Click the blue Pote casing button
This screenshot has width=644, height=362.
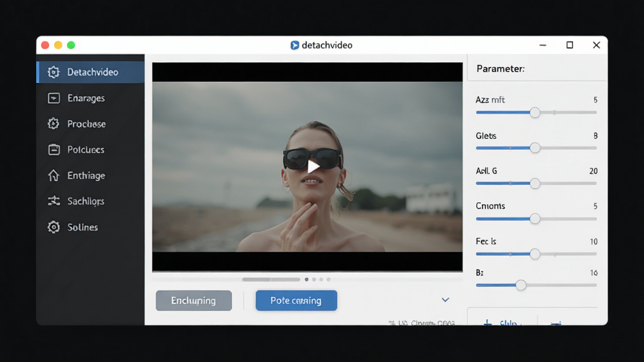click(296, 300)
